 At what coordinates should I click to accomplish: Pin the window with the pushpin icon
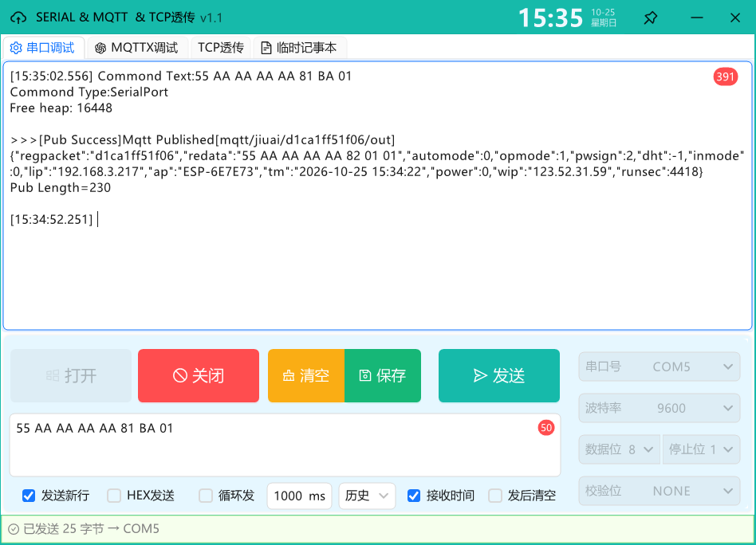tap(651, 18)
